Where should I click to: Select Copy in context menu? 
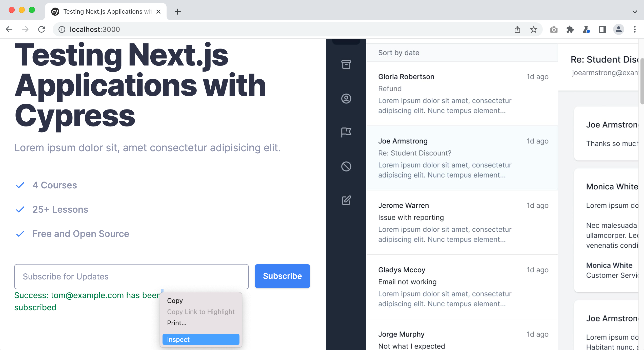[175, 301]
